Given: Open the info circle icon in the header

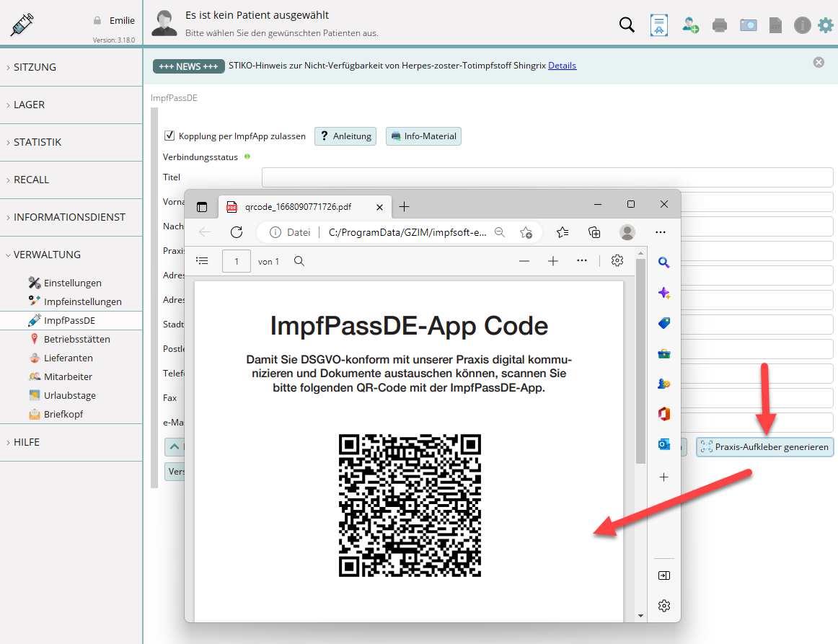Looking at the screenshot, I should coord(802,25).
